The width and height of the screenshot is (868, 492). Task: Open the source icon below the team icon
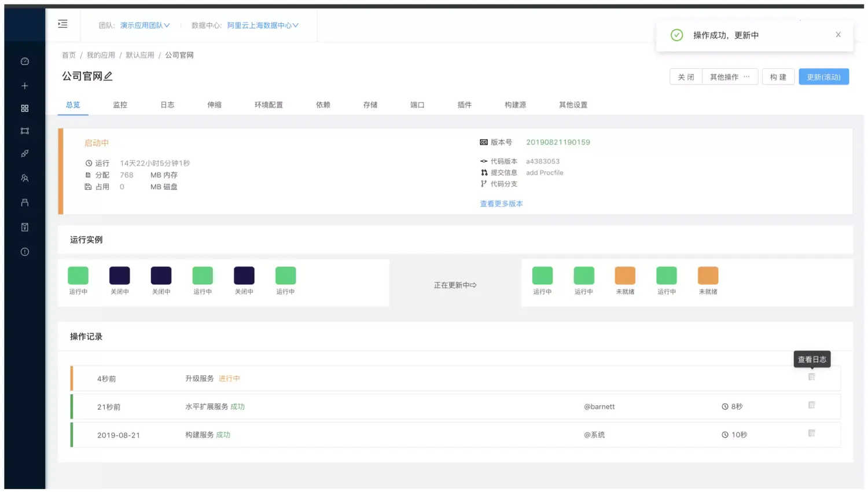[x=25, y=203]
